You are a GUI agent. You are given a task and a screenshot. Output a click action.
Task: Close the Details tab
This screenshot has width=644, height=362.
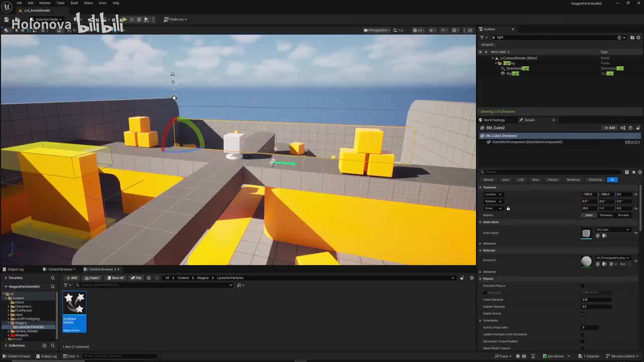553,120
